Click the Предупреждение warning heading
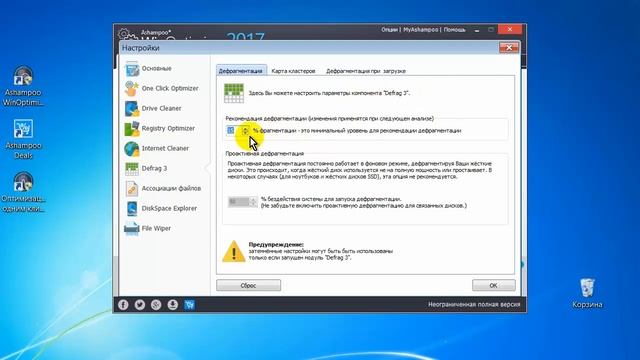 276,244
